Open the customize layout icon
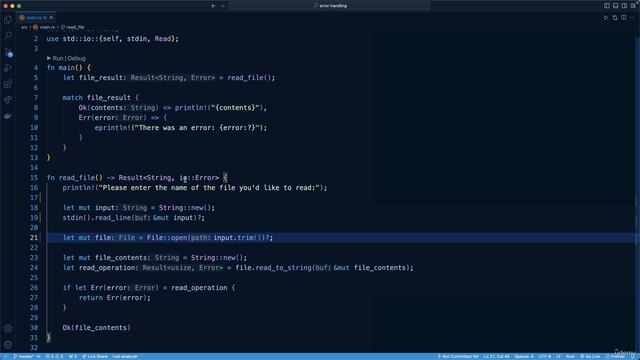 (633, 6)
